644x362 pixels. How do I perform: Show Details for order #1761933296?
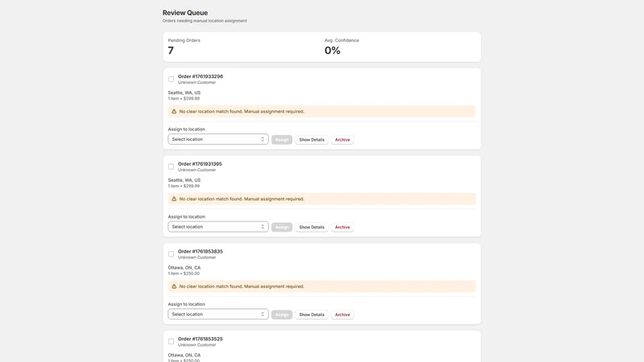point(312,139)
